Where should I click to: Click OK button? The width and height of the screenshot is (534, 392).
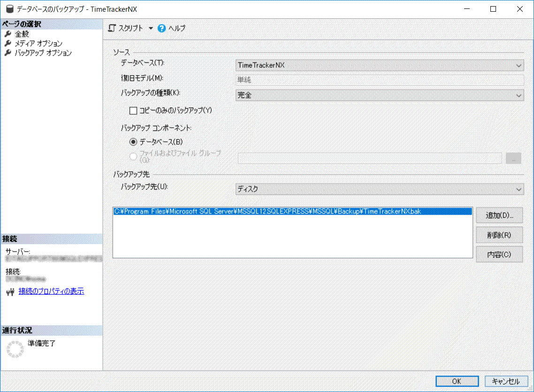click(x=457, y=382)
